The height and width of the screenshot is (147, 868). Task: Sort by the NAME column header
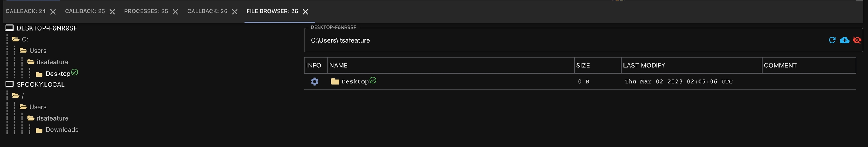[x=338, y=66]
